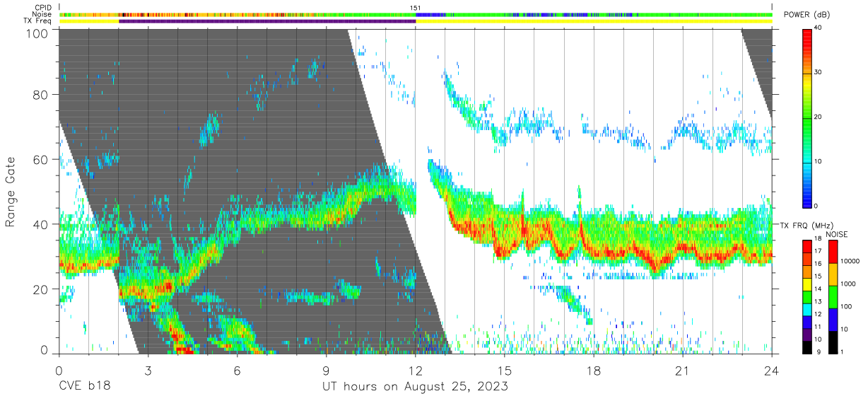Screen dimensions: 868x401
Task: Click the x-axis tick label 9
Action: (x=326, y=370)
